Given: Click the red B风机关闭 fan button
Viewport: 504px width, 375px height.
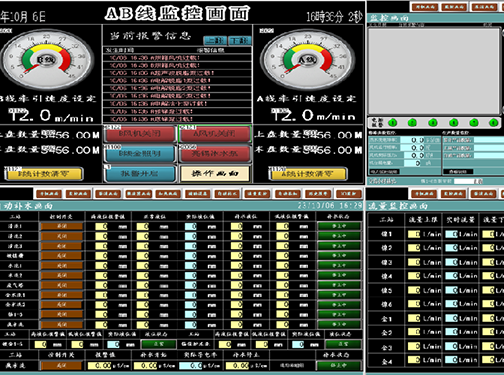Looking at the screenshot, I should click(140, 134).
